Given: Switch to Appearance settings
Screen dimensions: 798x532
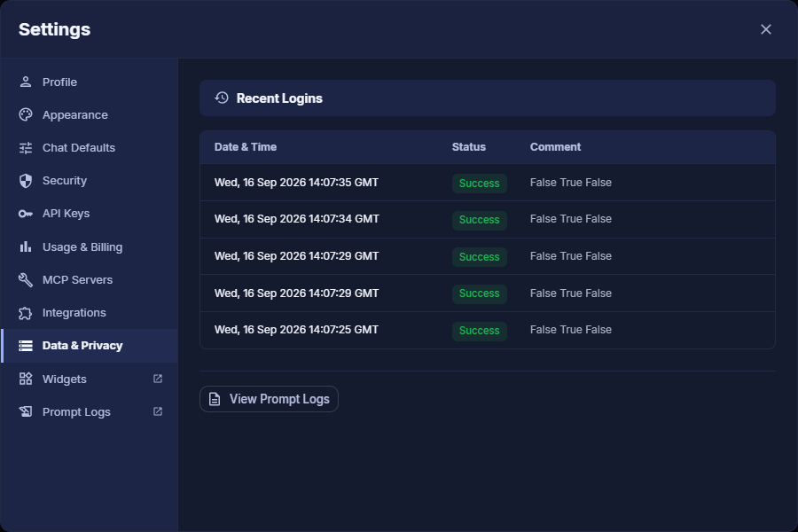Looking at the screenshot, I should point(90,115).
